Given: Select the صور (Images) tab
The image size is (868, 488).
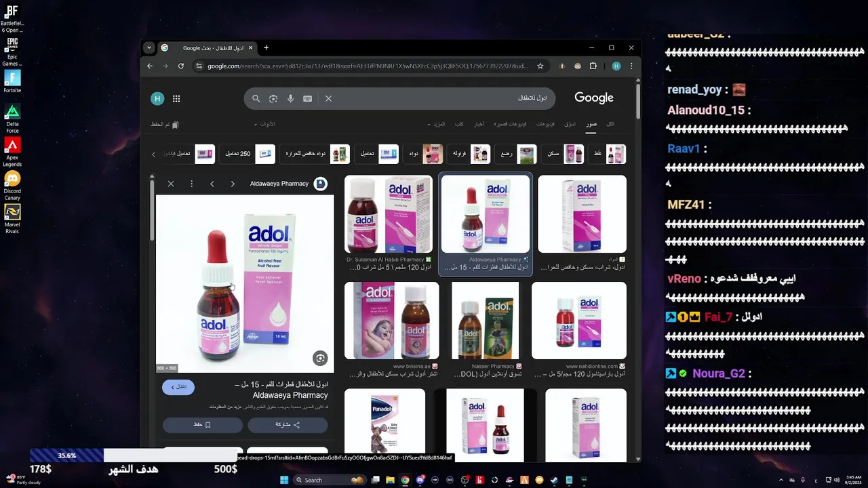Looking at the screenshot, I should [x=592, y=124].
